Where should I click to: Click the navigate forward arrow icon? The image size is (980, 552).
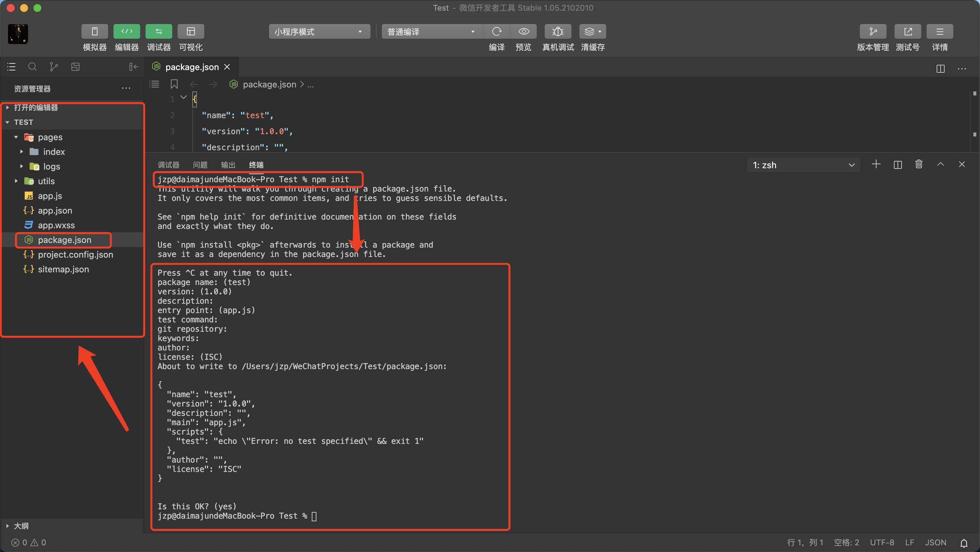click(213, 84)
